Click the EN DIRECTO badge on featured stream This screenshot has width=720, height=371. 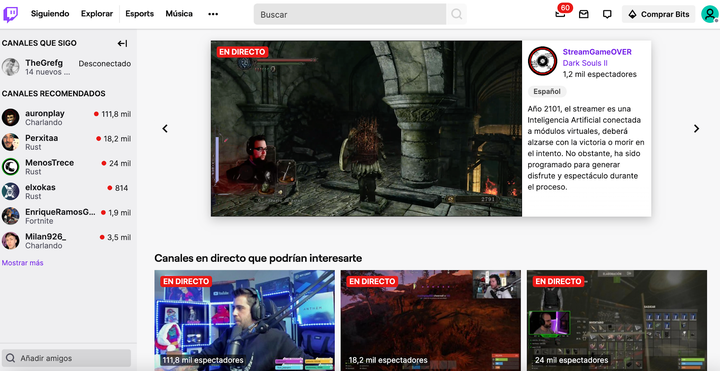click(x=242, y=52)
